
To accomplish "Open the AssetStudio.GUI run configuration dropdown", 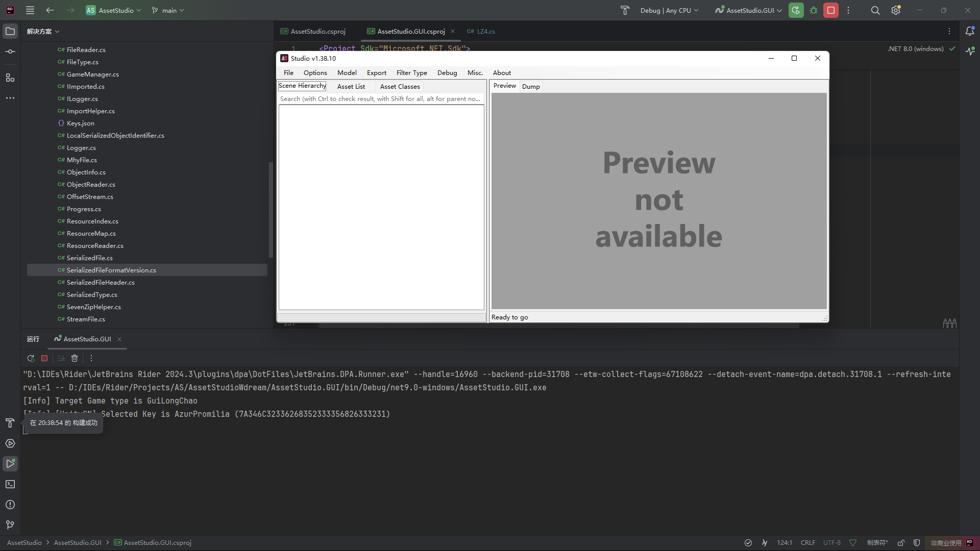I will coord(749,10).
